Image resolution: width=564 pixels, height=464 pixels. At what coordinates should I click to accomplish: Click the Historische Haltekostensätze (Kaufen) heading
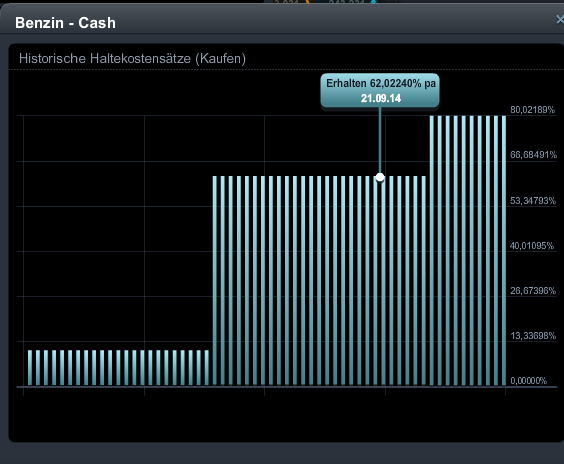[x=132, y=58]
